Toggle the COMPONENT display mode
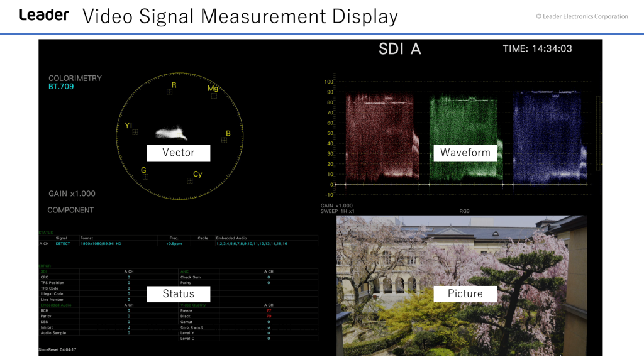The height and width of the screenshot is (362, 644). pos(71,210)
